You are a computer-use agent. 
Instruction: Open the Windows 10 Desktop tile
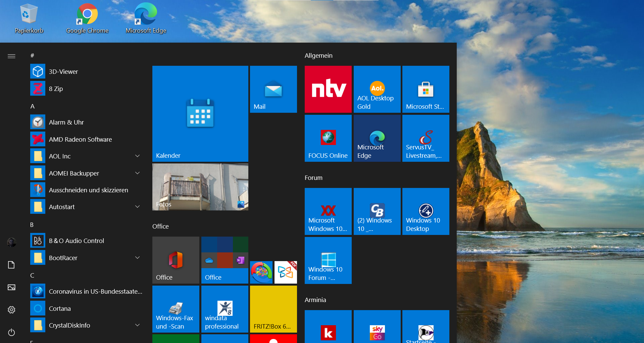426,211
